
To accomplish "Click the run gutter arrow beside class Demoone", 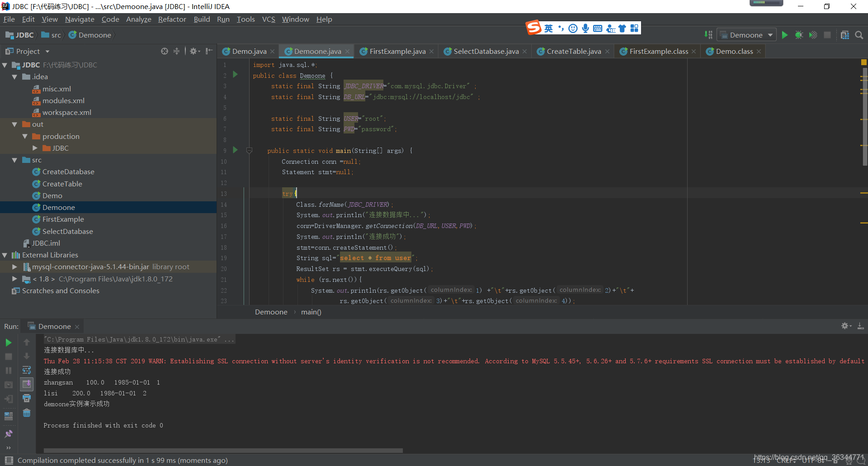I will click(235, 74).
